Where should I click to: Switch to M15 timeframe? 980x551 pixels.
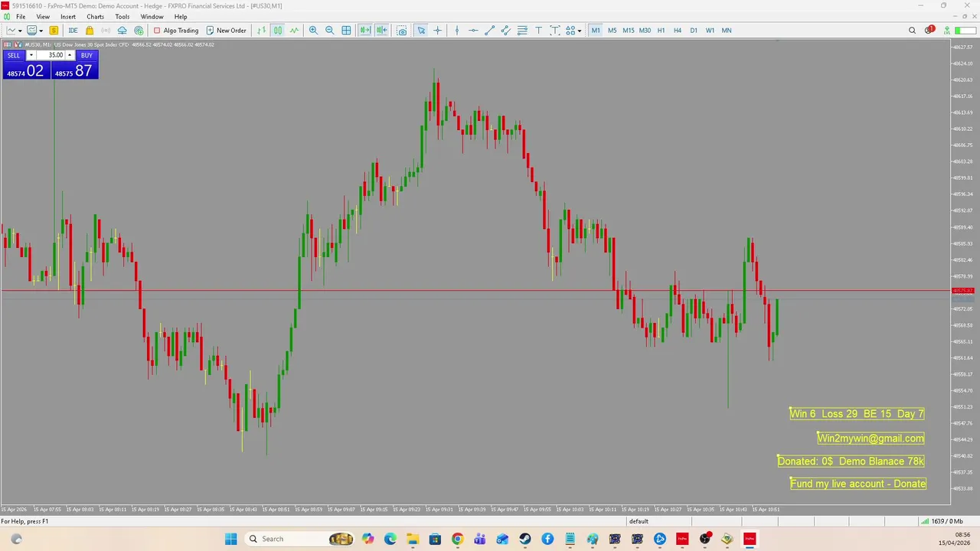click(628, 31)
